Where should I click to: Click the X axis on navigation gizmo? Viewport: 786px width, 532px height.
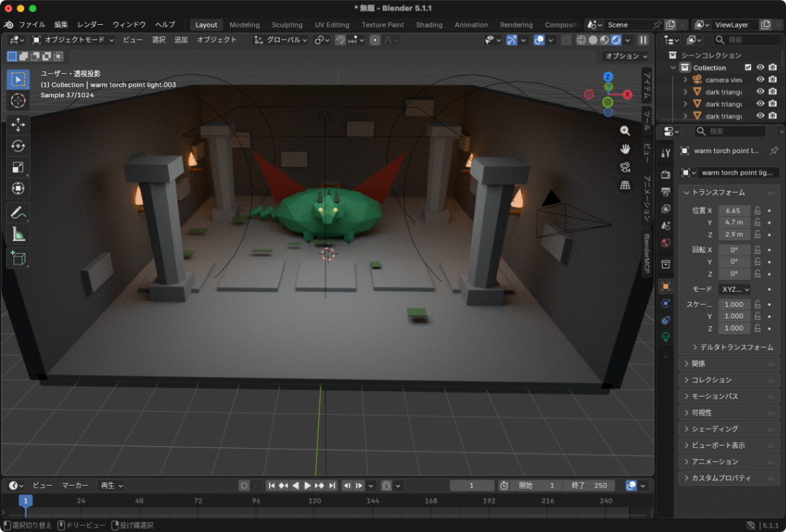pos(627,94)
